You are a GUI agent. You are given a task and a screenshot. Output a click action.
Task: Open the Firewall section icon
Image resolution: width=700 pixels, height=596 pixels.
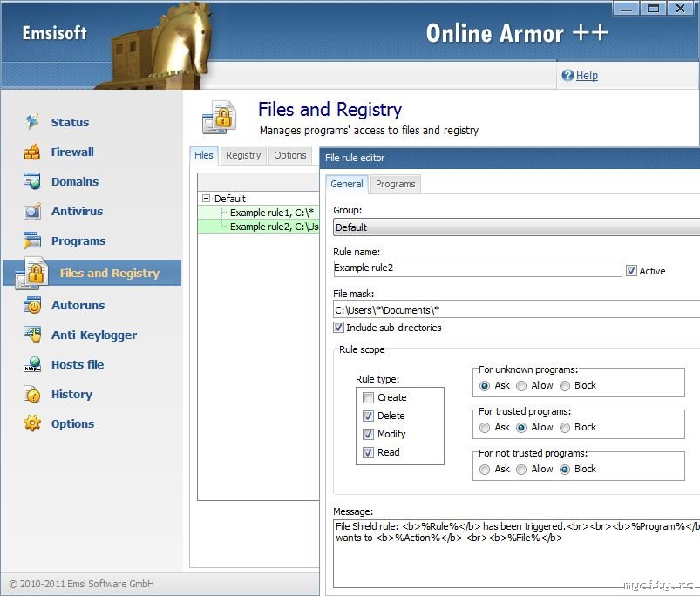point(32,152)
